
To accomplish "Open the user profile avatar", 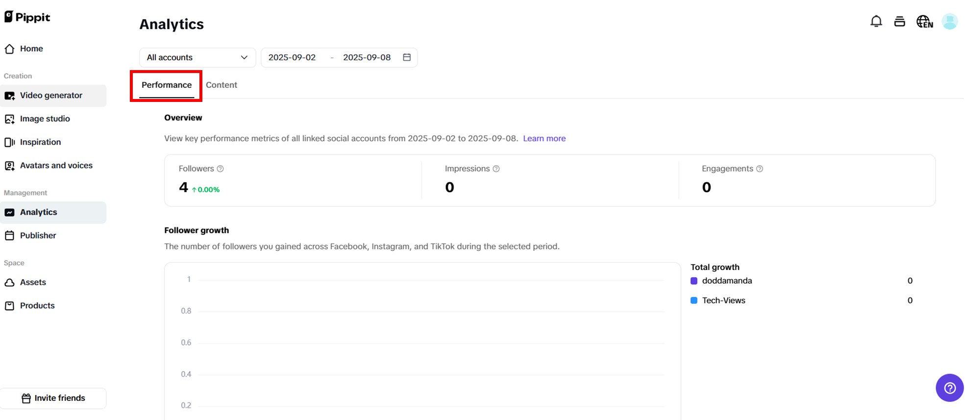I will pyautogui.click(x=950, y=22).
